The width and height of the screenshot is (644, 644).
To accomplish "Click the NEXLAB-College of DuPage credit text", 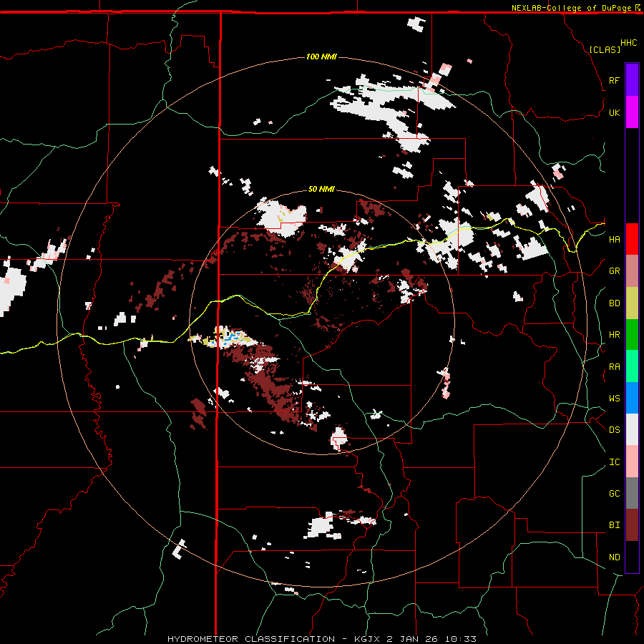I will pyautogui.click(x=571, y=8).
